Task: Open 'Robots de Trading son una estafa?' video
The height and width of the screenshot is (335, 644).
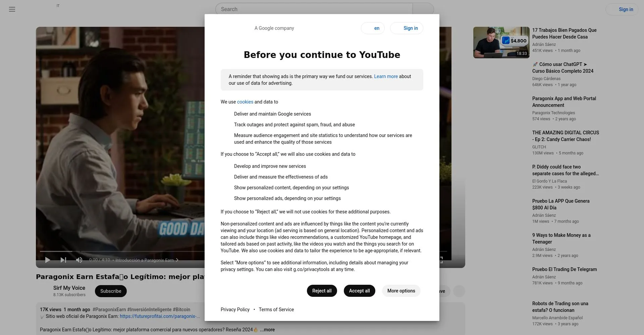Action: (560, 307)
